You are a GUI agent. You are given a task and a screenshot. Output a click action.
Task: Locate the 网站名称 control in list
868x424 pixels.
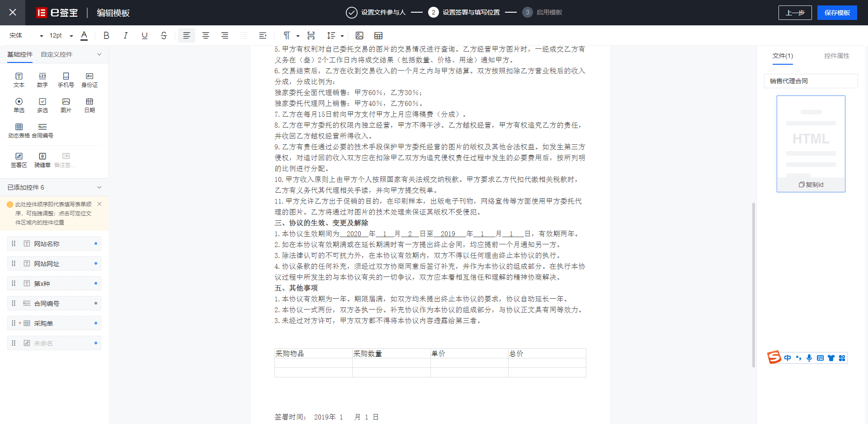54,243
